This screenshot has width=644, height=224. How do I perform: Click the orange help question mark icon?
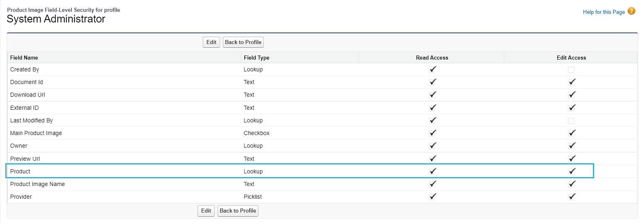[x=631, y=11]
